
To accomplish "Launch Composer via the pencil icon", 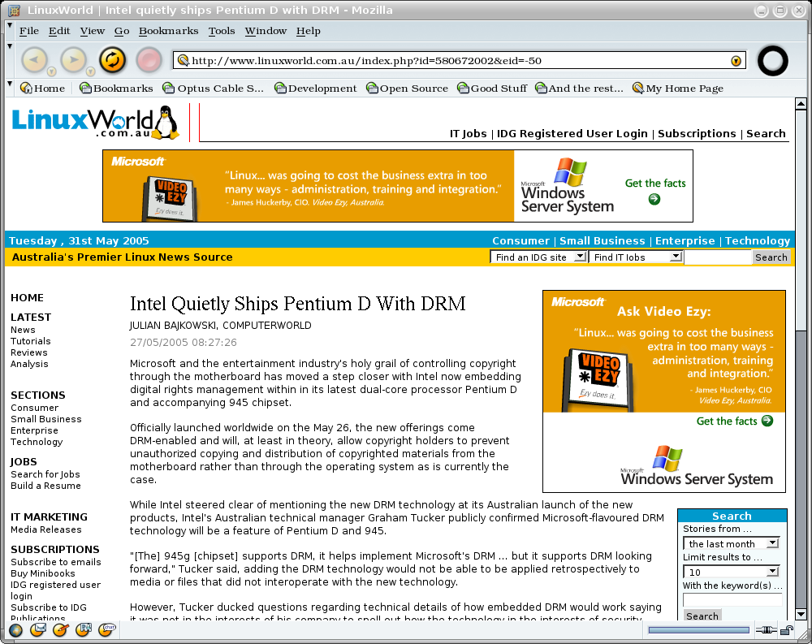I will pos(60,630).
